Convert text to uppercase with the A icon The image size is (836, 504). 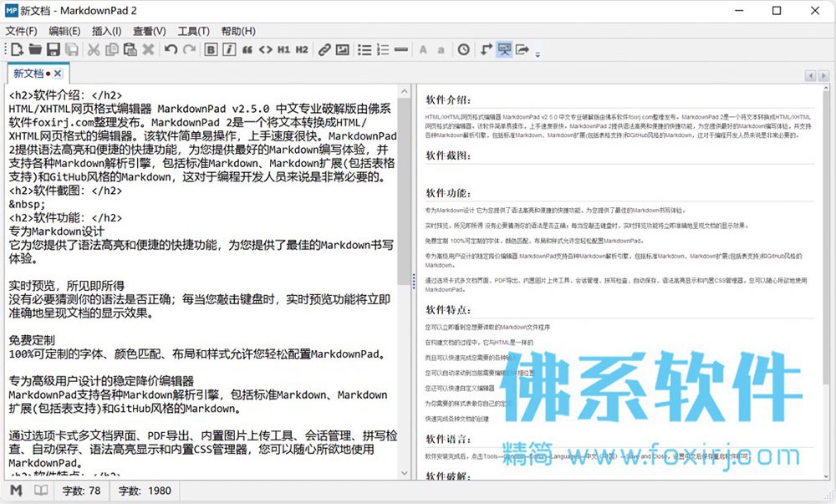(423, 49)
